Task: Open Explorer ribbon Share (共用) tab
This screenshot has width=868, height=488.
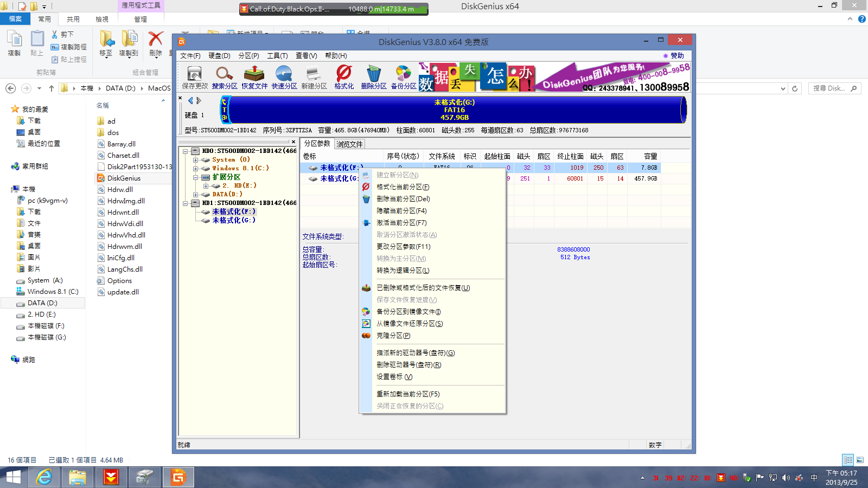Action: click(x=73, y=19)
